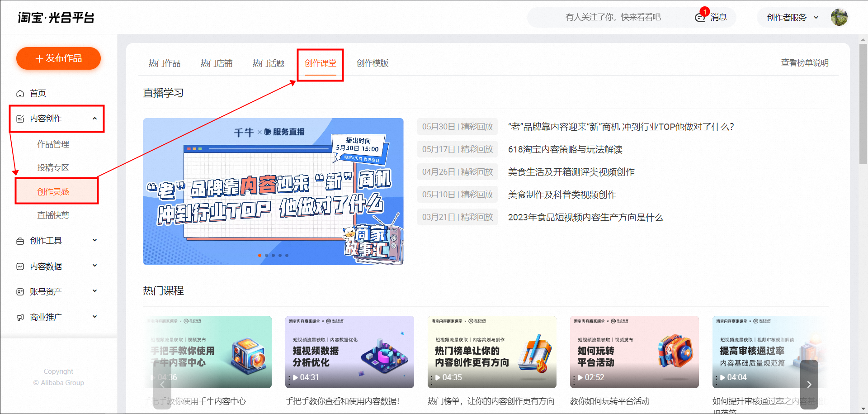
Task: Click the 发布作品 button
Action: click(x=58, y=58)
